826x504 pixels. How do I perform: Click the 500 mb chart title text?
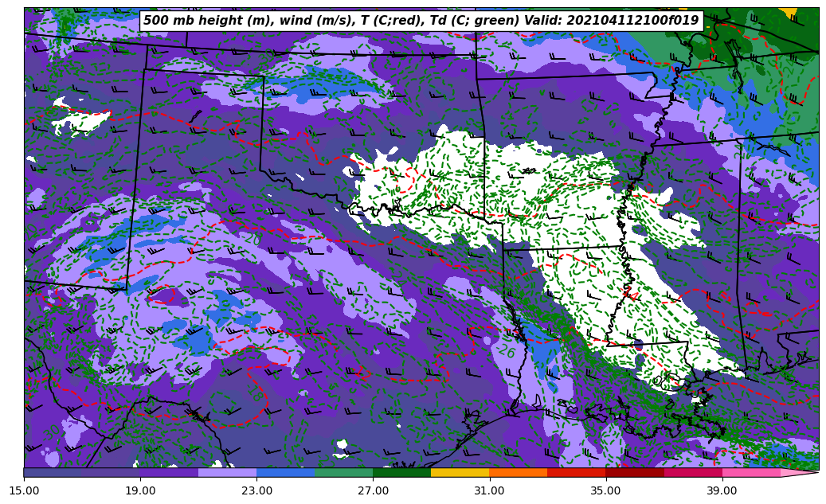click(421, 21)
